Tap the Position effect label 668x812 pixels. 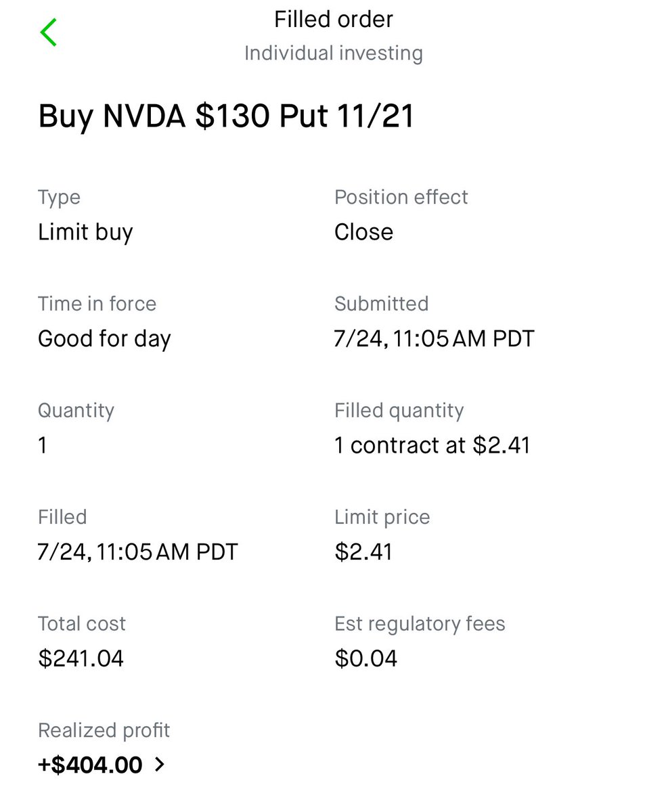pos(401,198)
